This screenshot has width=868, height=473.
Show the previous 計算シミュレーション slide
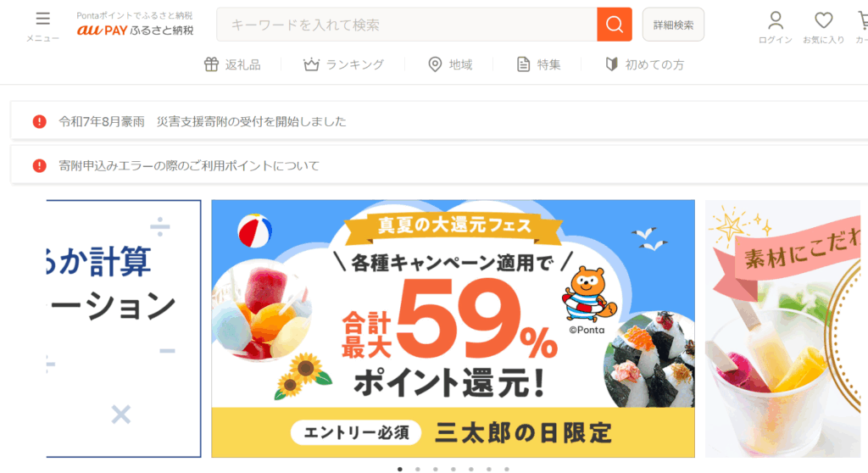124,328
